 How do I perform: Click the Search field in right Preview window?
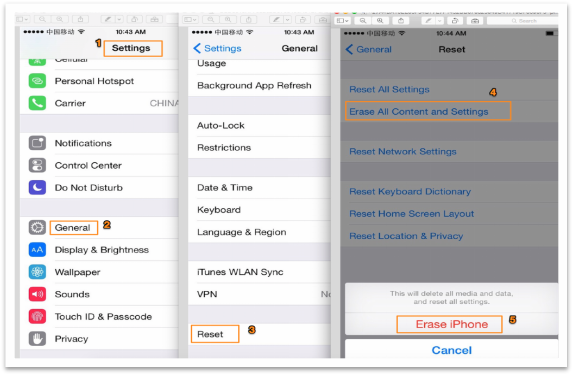point(523,21)
